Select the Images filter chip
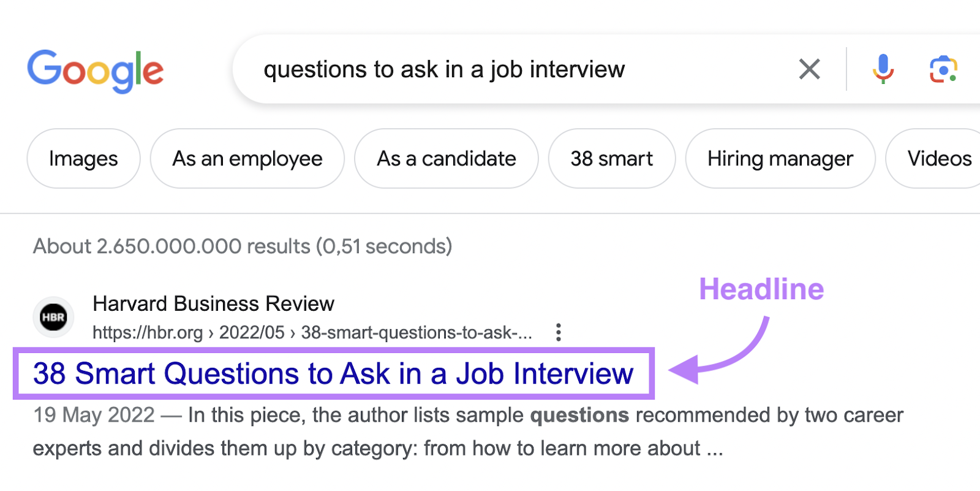The height and width of the screenshot is (491, 980). point(83,159)
